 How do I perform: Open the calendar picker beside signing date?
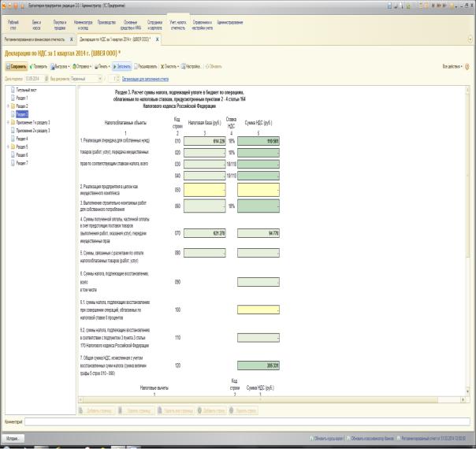pyautogui.click(x=46, y=79)
